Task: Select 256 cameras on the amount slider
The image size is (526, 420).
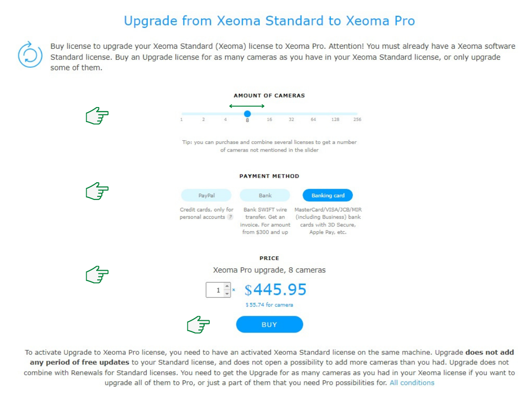Action: [x=357, y=113]
